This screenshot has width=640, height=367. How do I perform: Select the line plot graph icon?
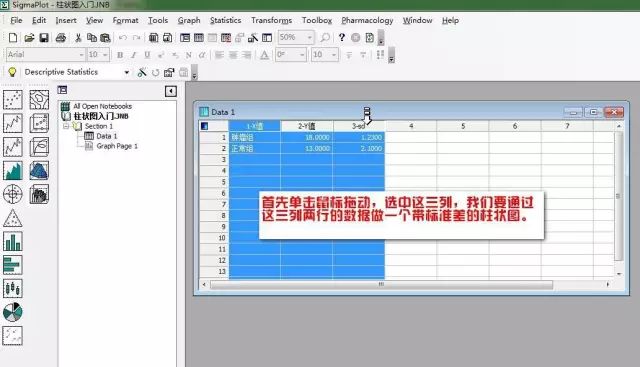pos(13,123)
